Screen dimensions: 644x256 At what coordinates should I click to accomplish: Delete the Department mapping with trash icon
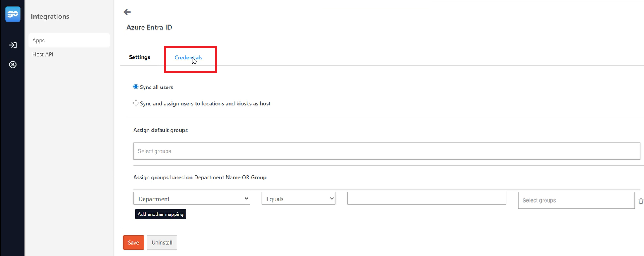(641, 201)
